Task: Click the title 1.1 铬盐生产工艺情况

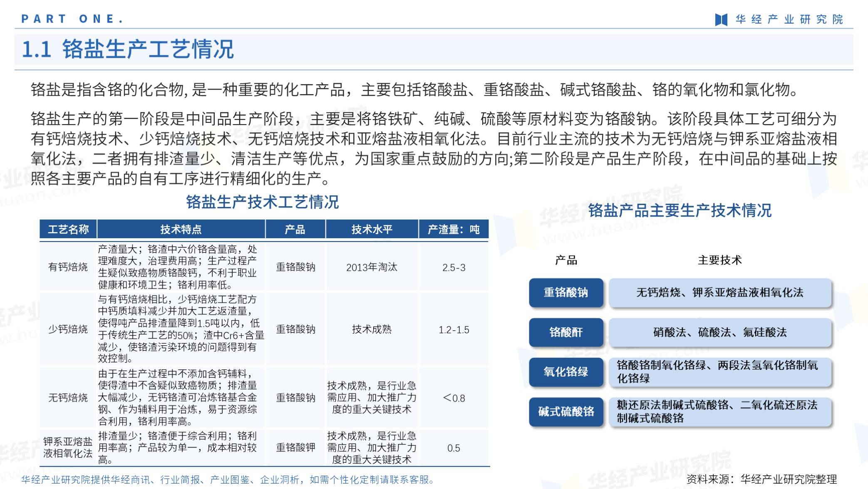Action: click(x=128, y=49)
